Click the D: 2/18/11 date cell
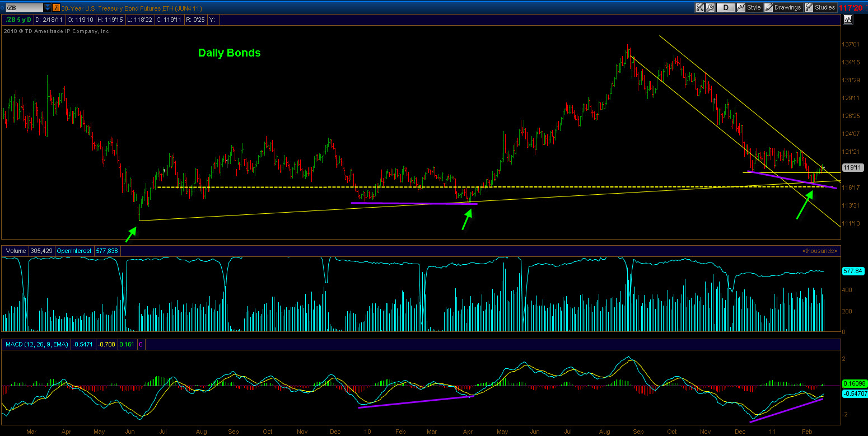Viewport: 868px width, 436px height. pyautogui.click(x=49, y=20)
